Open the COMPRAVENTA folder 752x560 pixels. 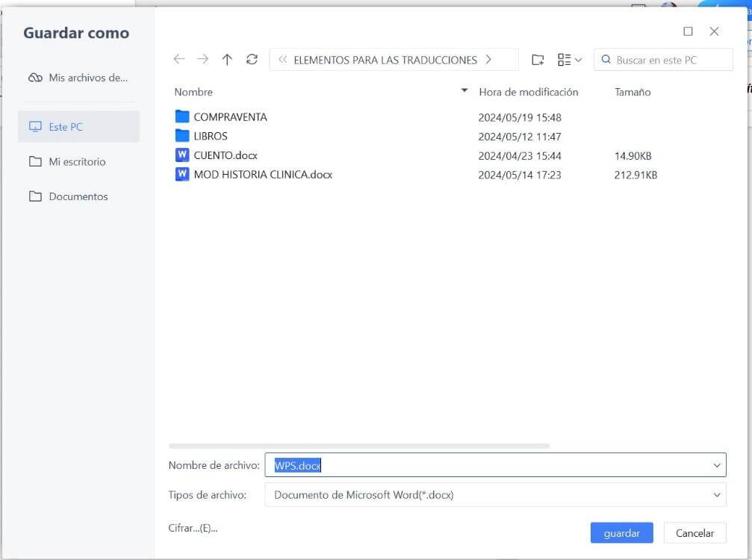coord(230,117)
